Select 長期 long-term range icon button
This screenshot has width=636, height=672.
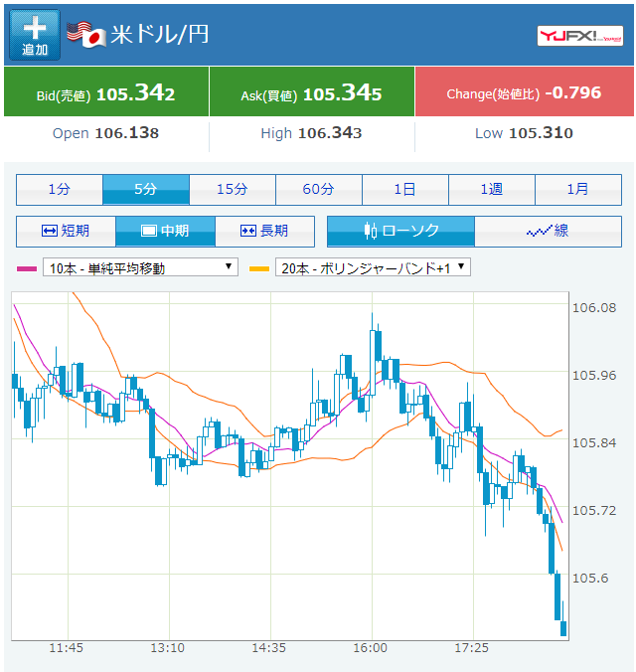(x=264, y=231)
